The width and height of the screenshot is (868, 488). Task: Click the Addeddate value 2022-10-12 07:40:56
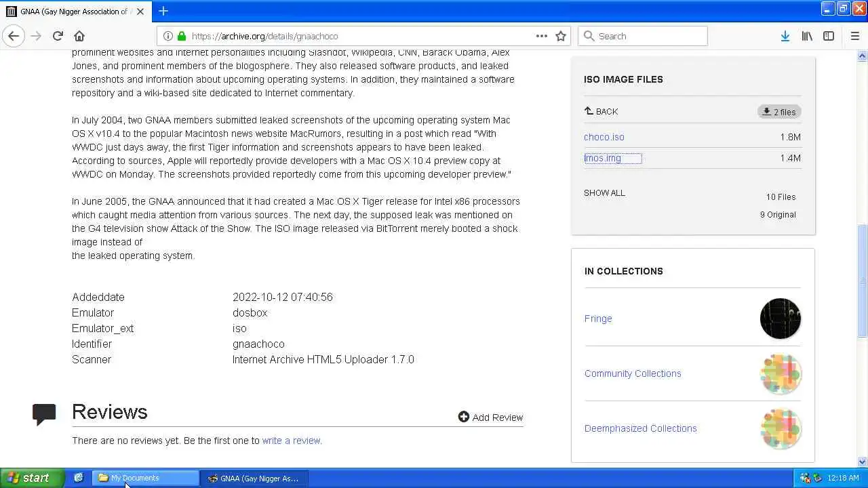(x=283, y=297)
